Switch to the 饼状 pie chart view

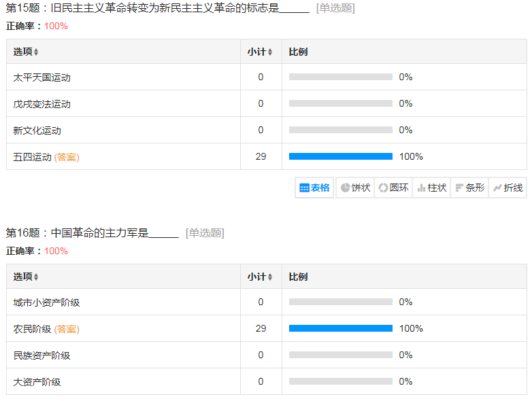pos(355,188)
